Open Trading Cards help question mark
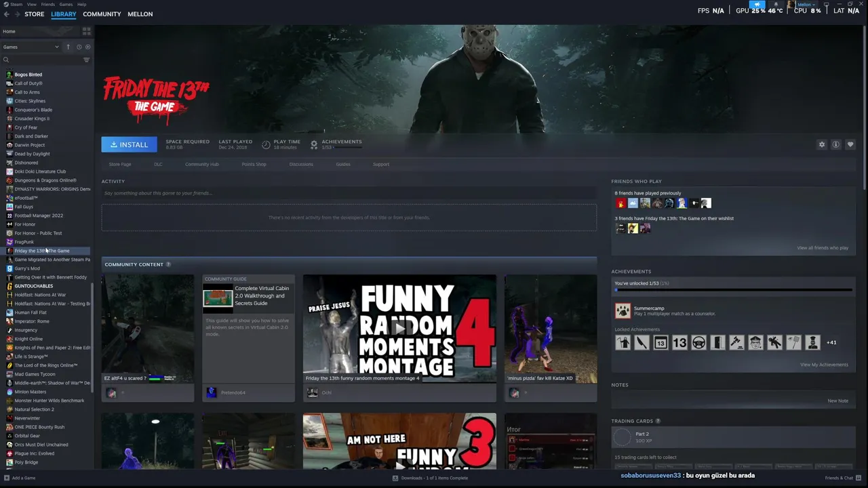Screen dimensions: 868x488 (x=658, y=421)
